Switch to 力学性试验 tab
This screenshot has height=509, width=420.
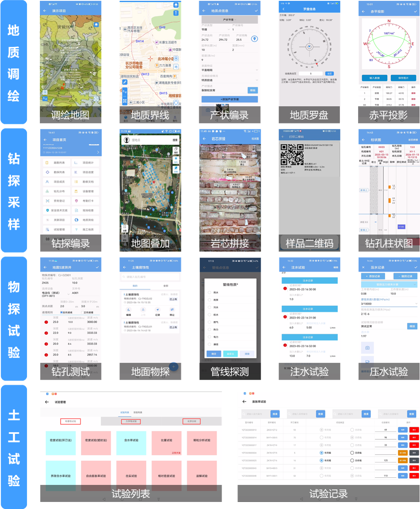(131, 421)
